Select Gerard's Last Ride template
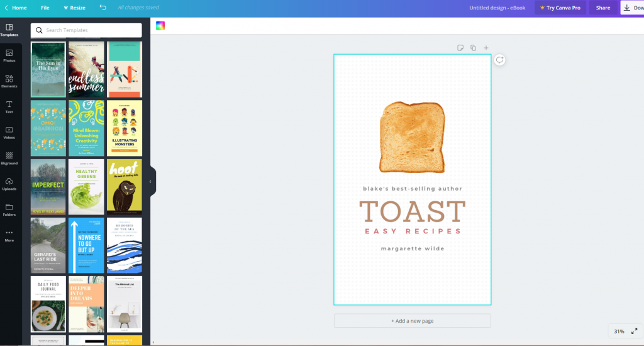This screenshot has height=346, width=644. [x=48, y=245]
